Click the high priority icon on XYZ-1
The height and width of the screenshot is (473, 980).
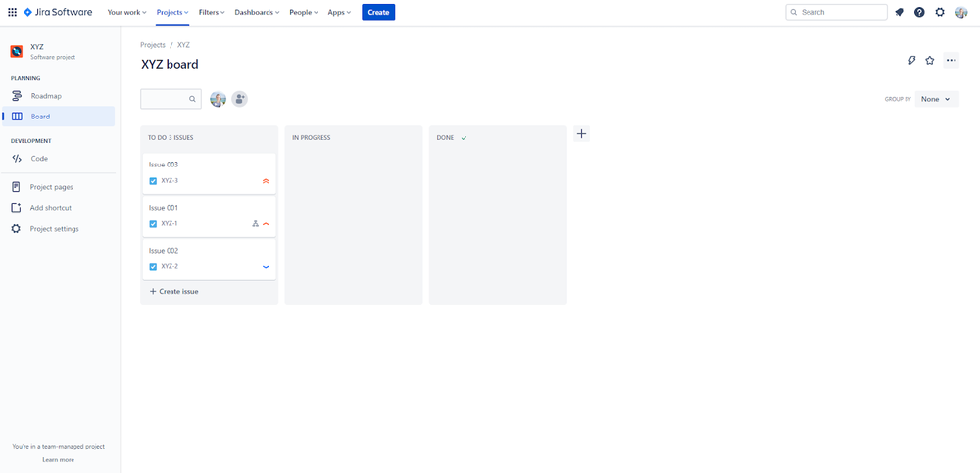click(266, 223)
